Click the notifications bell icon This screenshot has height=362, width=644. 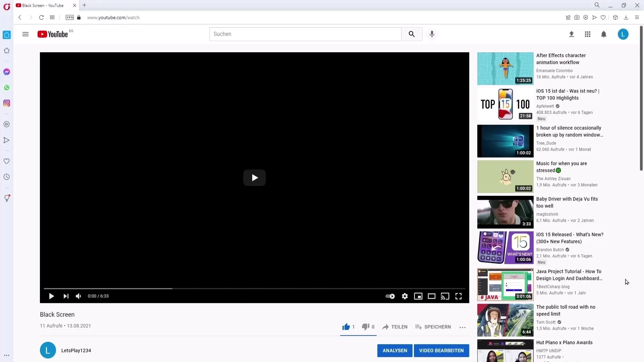pos(604,34)
